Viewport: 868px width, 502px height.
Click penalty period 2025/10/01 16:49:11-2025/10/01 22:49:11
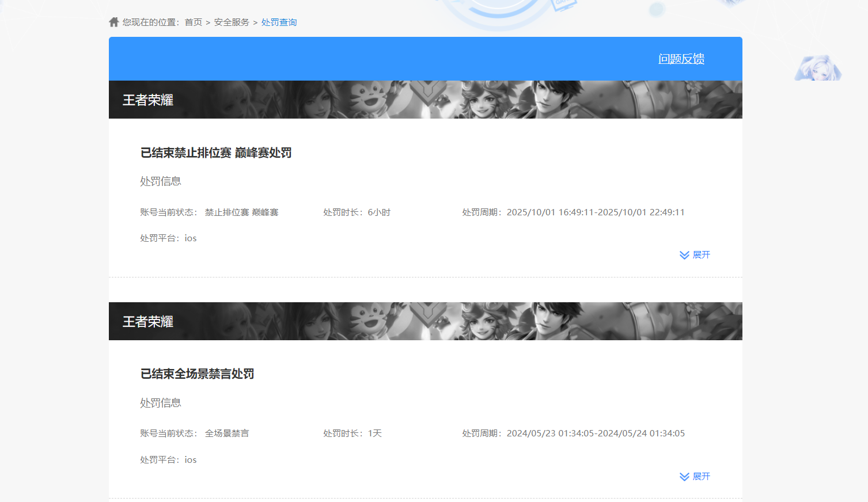click(x=596, y=212)
